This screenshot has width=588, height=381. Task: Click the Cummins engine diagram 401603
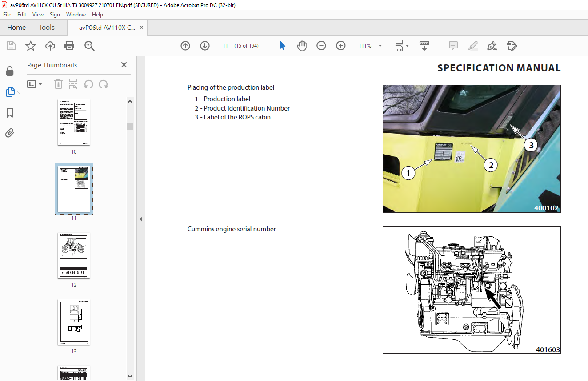coord(472,290)
